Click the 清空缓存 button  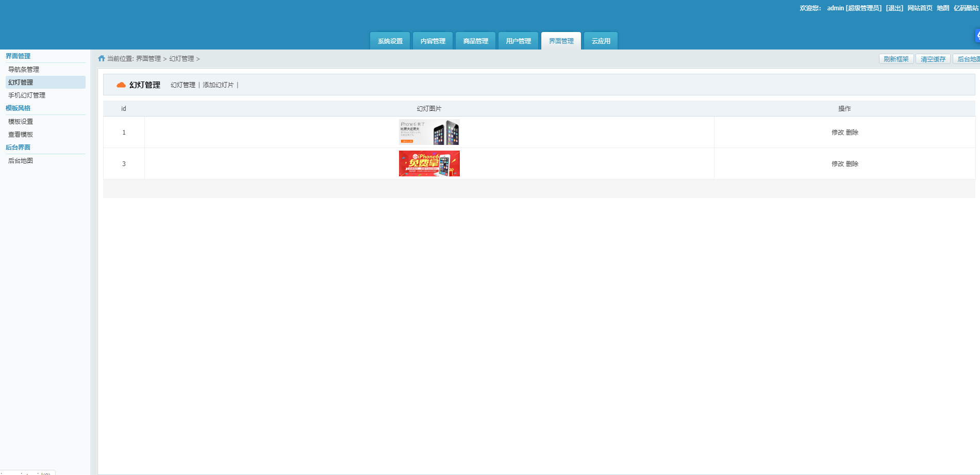click(933, 59)
